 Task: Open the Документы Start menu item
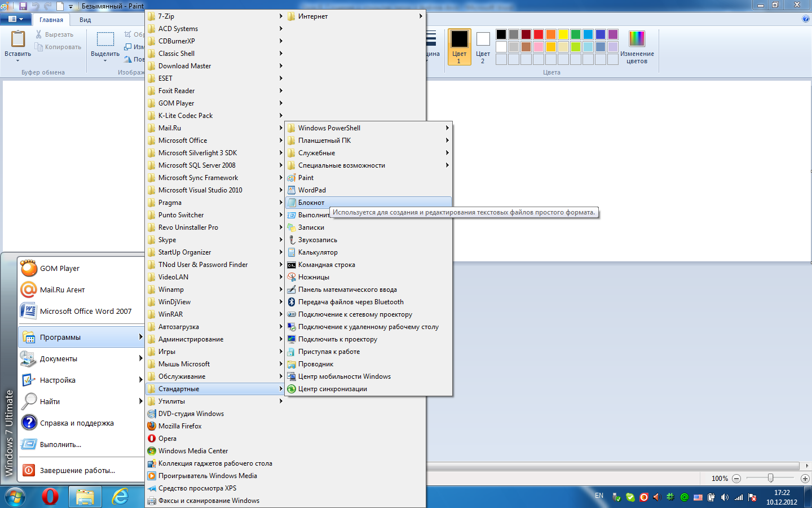(x=82, y=359)
